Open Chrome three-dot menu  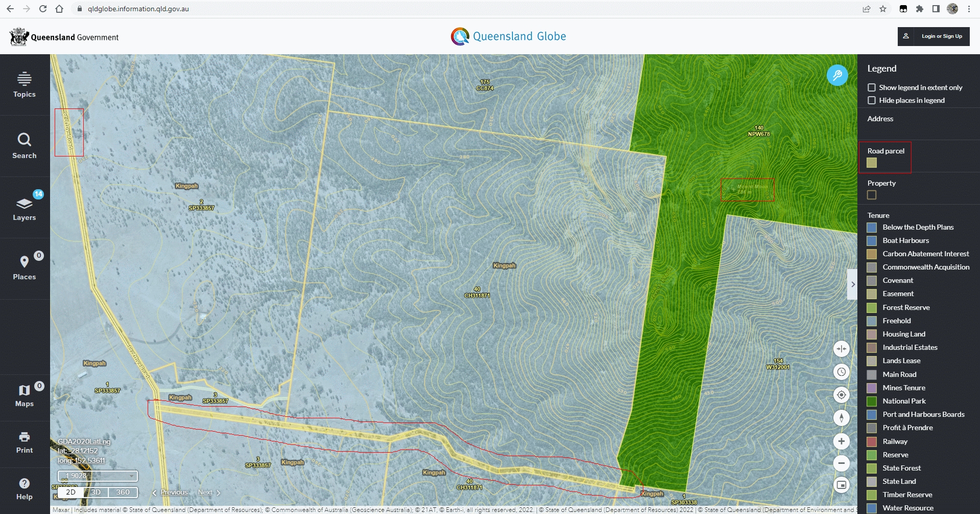[x=969, y=9]
